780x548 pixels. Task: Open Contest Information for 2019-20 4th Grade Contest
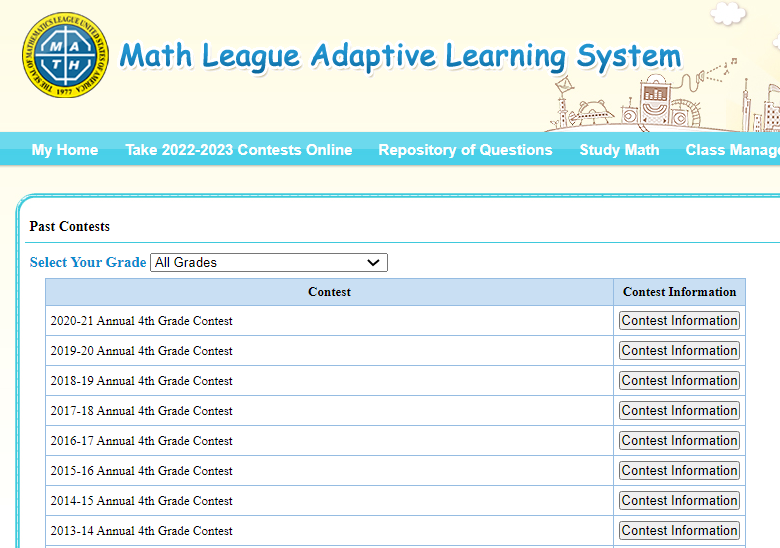tap(679, 351)
